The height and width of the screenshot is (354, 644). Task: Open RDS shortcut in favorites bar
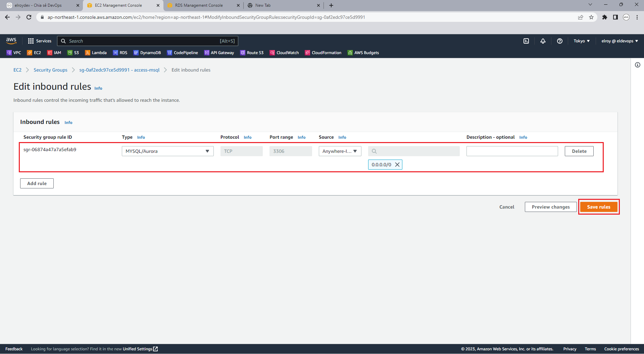(x=120, y=53)
